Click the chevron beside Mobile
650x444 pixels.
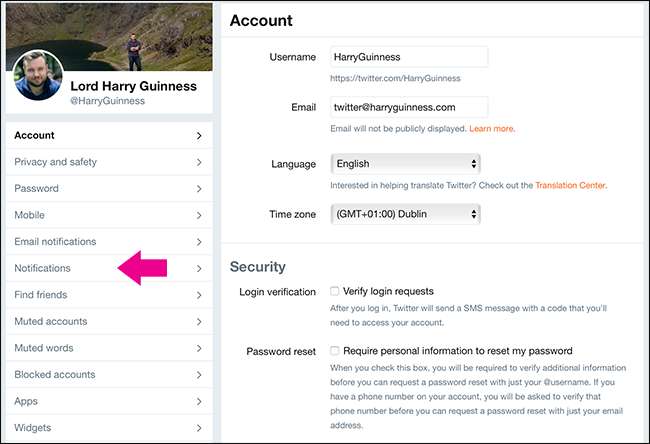199,215
